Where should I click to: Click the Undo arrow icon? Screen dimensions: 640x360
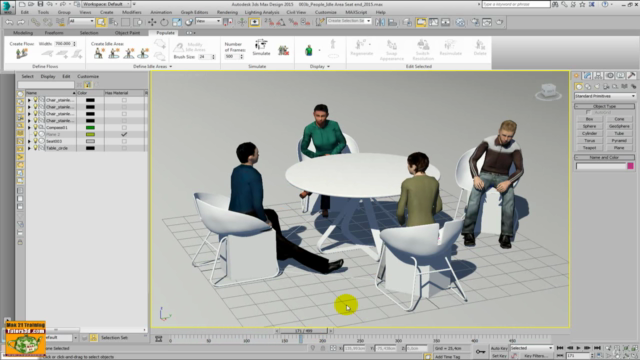pyautogui.click(x=9, y=22)
